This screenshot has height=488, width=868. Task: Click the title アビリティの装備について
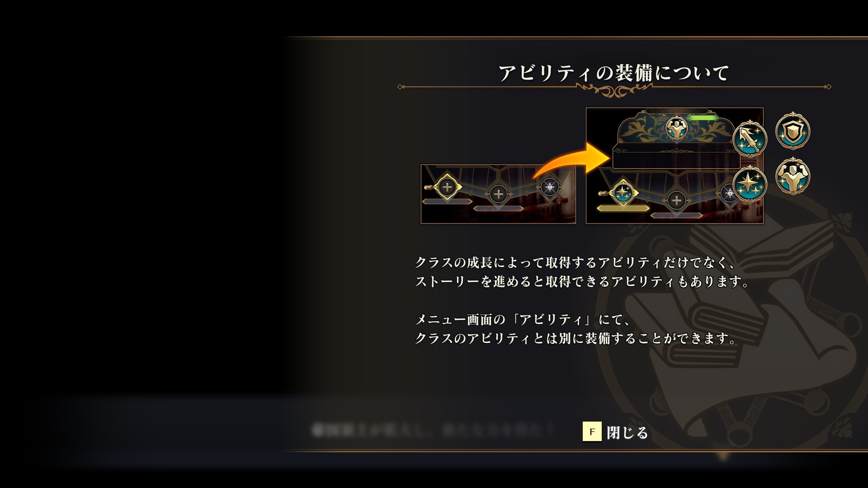point(614,73)
